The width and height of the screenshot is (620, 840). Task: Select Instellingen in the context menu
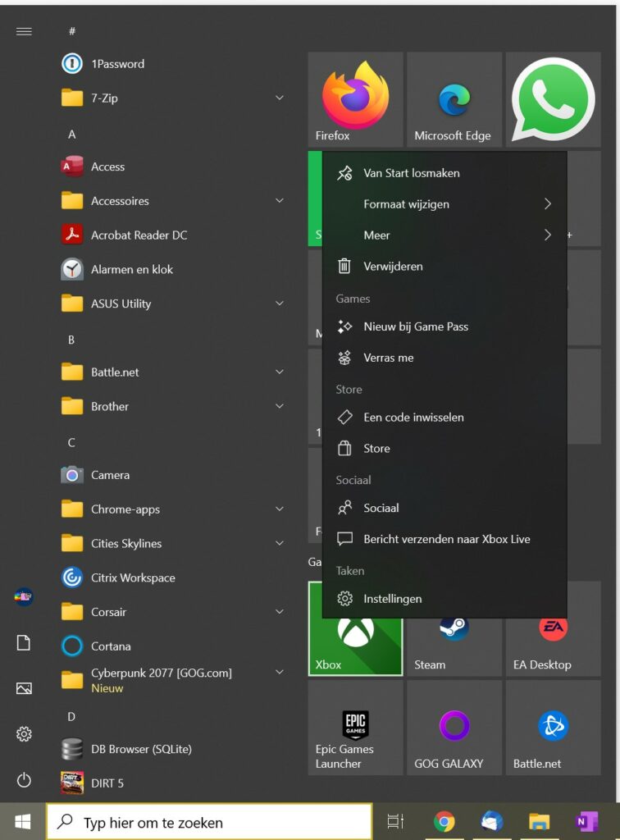(x=444, y=599)
